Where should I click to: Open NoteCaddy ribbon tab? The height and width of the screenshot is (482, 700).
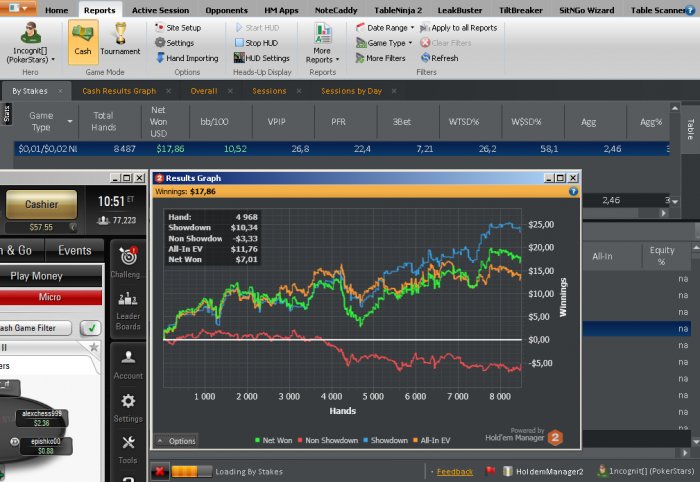[336, 10]
